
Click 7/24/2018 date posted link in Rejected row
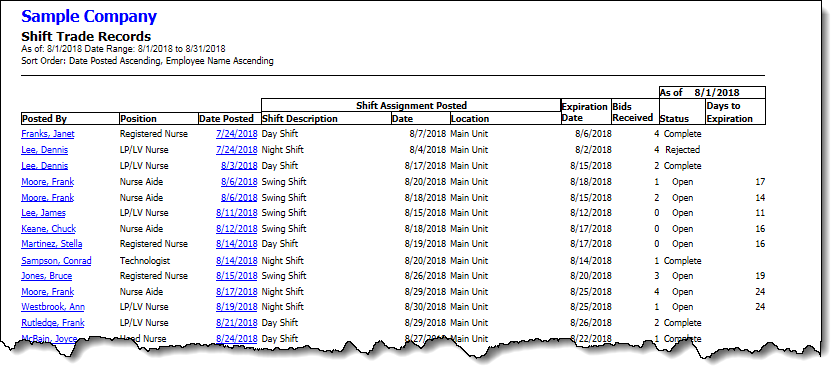236,150
